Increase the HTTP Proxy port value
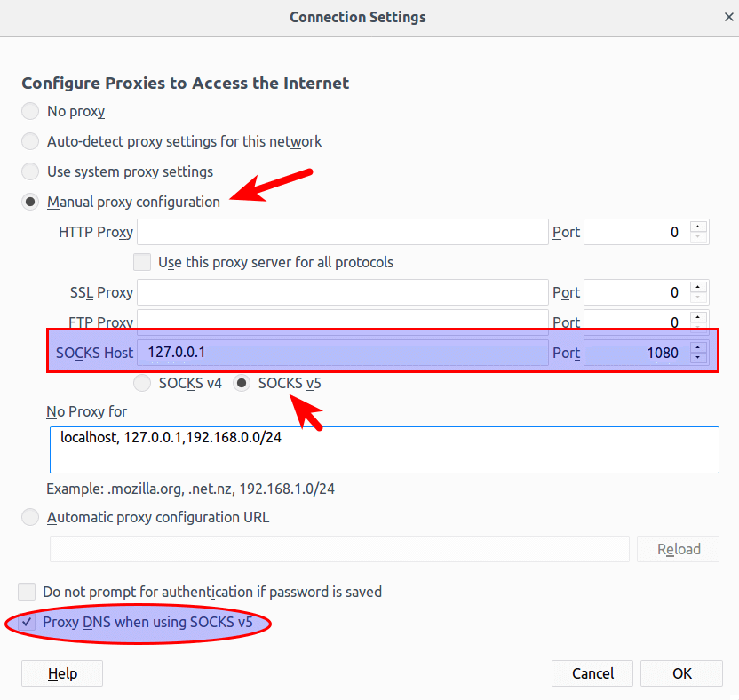The width and height of the screenshot is (739, 700). (x=699, y=227)
